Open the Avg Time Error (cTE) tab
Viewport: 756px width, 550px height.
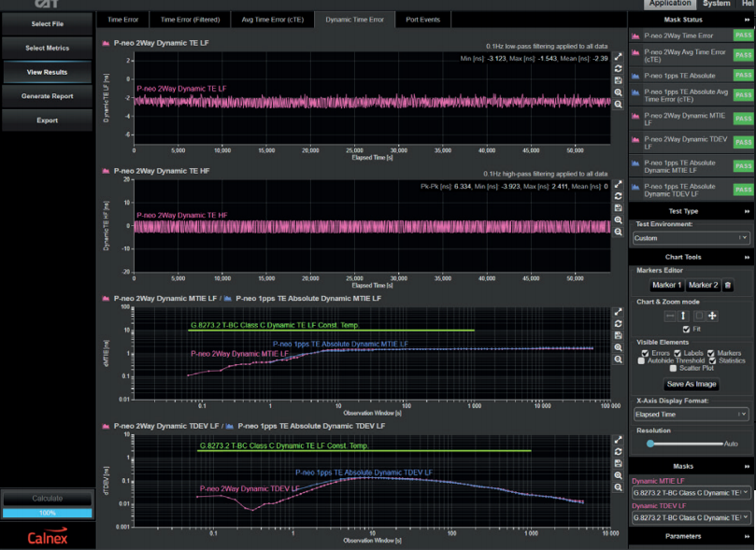pos(273,20)
